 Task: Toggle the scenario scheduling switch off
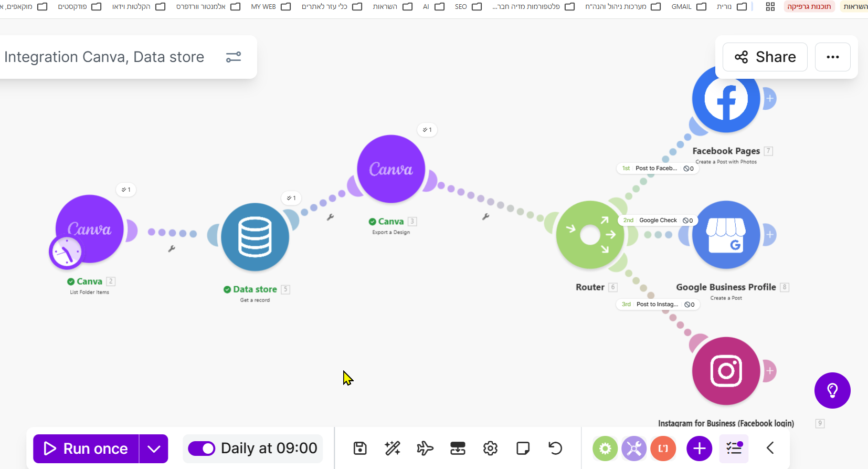click(202, 449)
